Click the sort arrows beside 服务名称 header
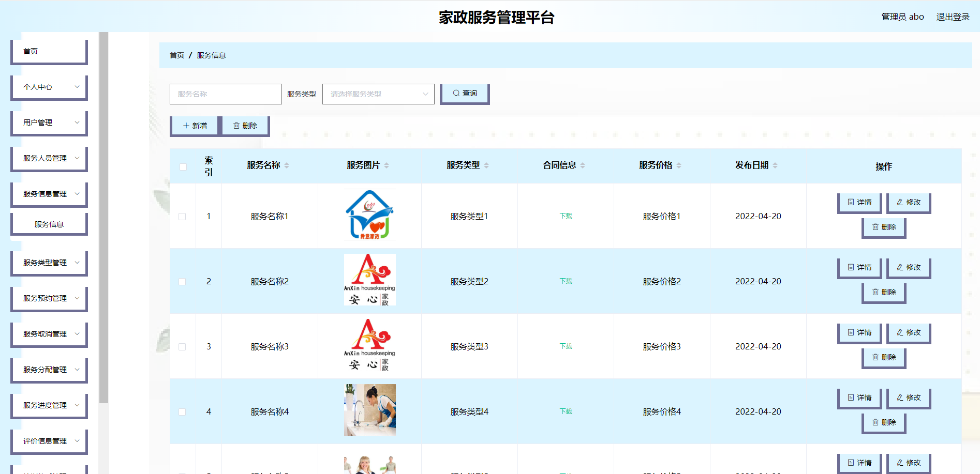The height and width of the screenshot is (474, 980). click(288, 165)
